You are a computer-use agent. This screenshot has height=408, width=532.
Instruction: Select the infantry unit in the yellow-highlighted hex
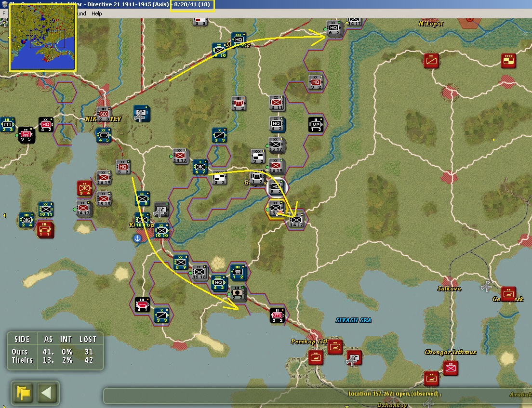pos(276,209)
